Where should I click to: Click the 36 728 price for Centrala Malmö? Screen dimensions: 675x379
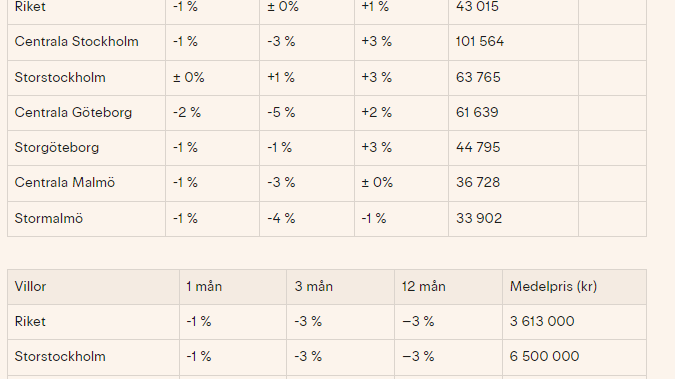pyautogui.click(x=478, y=182)
